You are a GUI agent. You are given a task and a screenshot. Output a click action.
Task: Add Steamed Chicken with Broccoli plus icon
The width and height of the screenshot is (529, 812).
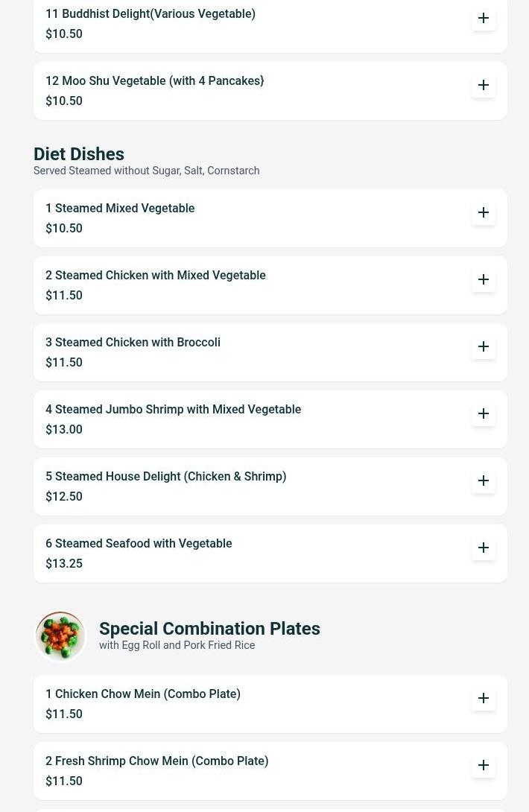484,346
